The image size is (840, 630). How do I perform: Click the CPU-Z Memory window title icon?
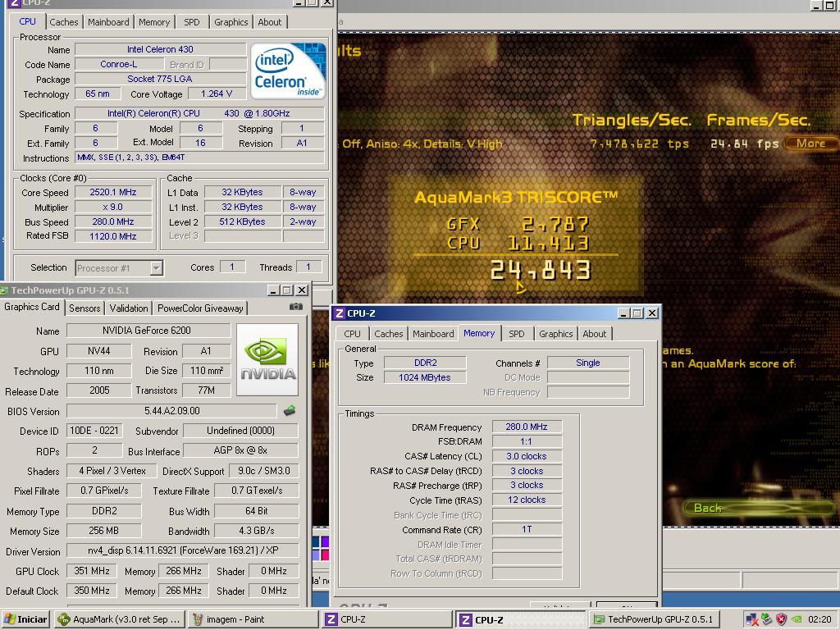pyautogui.click(x=340, y=313)
